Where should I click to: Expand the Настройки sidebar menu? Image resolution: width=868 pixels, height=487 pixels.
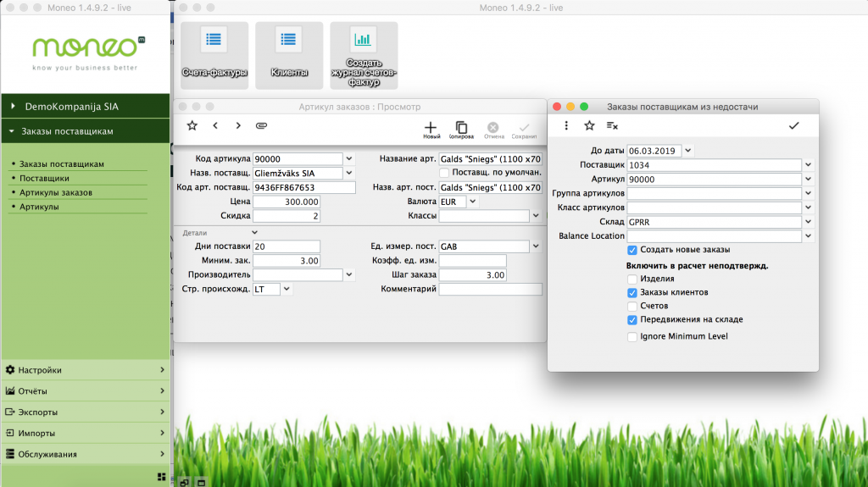point(85,370)
